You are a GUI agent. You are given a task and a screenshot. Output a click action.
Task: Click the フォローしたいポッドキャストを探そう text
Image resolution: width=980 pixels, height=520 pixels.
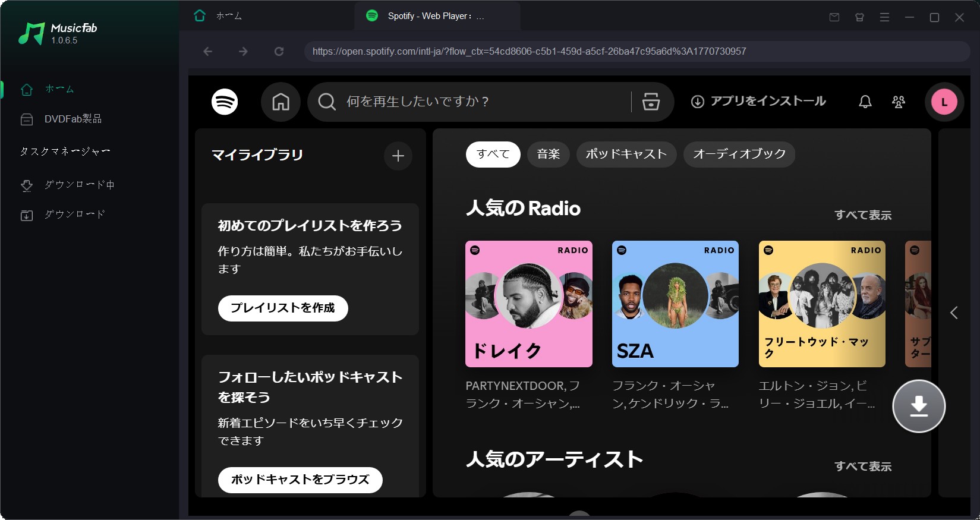point(310,387)
